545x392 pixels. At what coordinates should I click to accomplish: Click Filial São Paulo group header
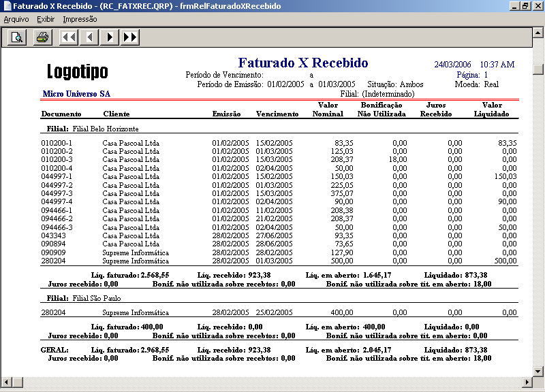(84, 298)
